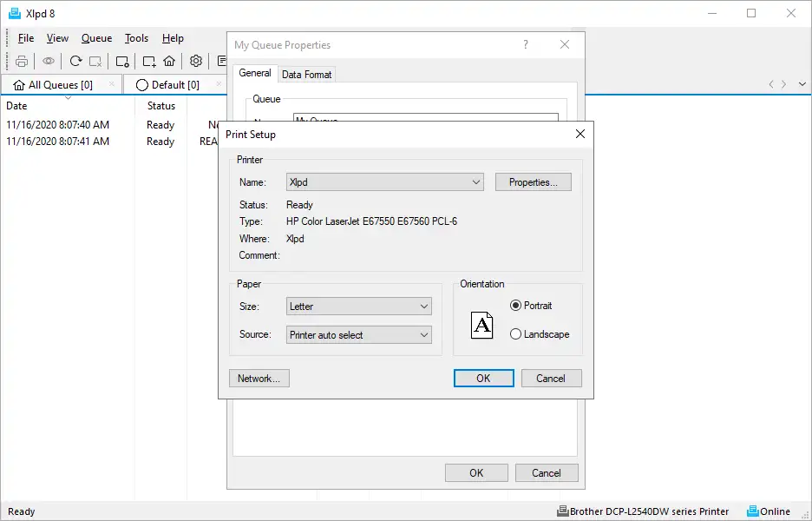
Task: Click the refresh icon in the toolbar
Action: tap(76, 61)
